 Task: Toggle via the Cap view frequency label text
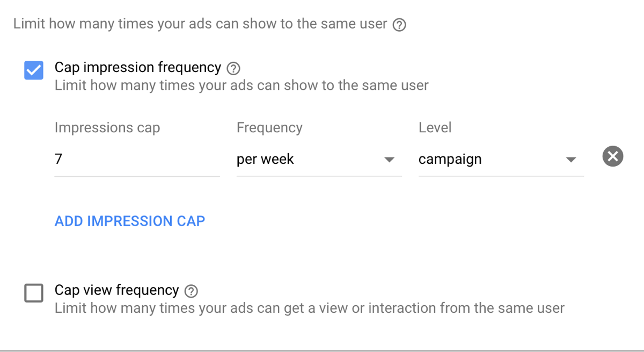coord(117,290)
